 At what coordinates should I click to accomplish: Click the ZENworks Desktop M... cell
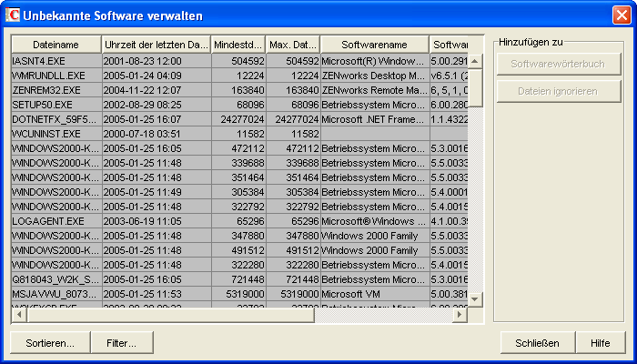[x=375, y=76]
